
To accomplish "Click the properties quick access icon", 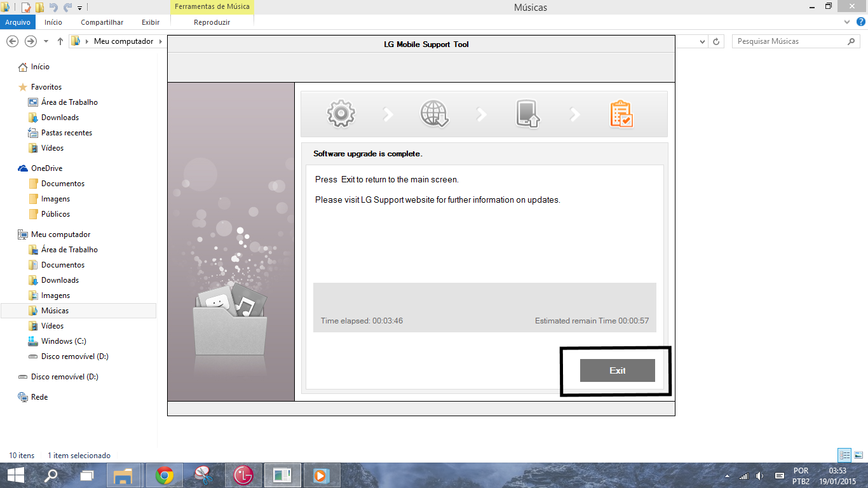I will 26,8.
